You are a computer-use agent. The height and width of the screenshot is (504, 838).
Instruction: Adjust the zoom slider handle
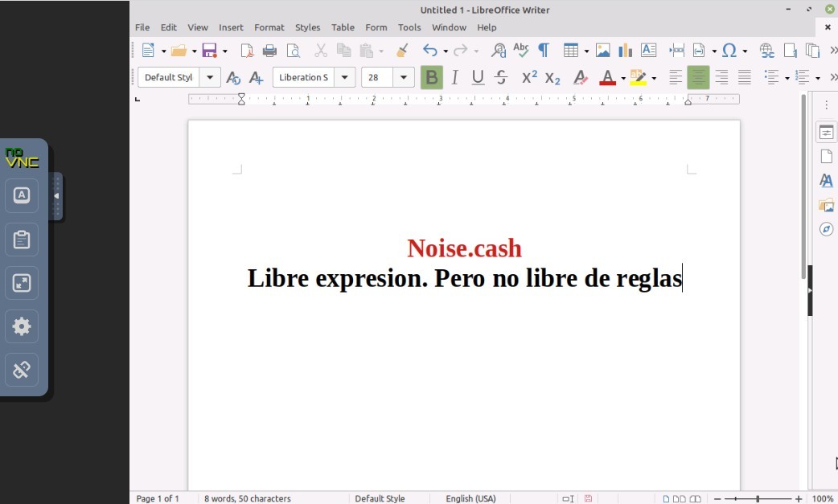pyautogui.click(x=758, y=498)
